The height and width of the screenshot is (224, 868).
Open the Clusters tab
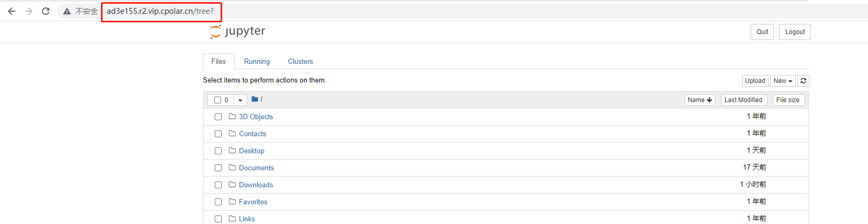pyautogui.click(x=300, y=62)
